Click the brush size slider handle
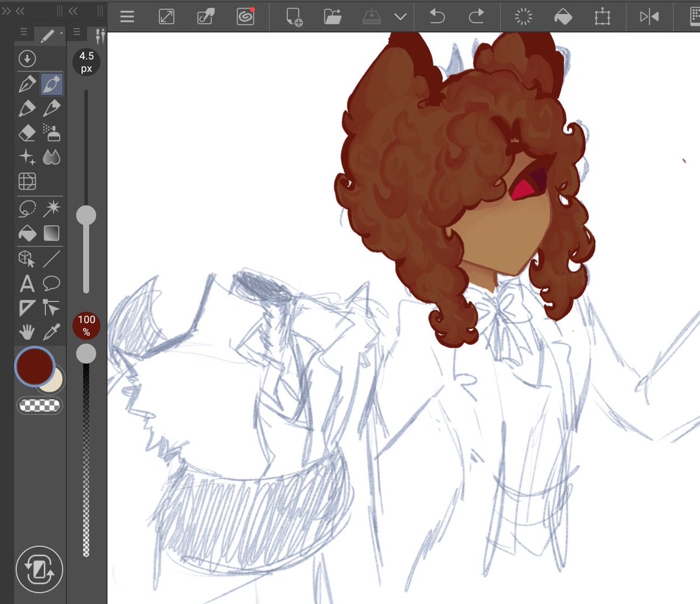 tap(86, 215)
